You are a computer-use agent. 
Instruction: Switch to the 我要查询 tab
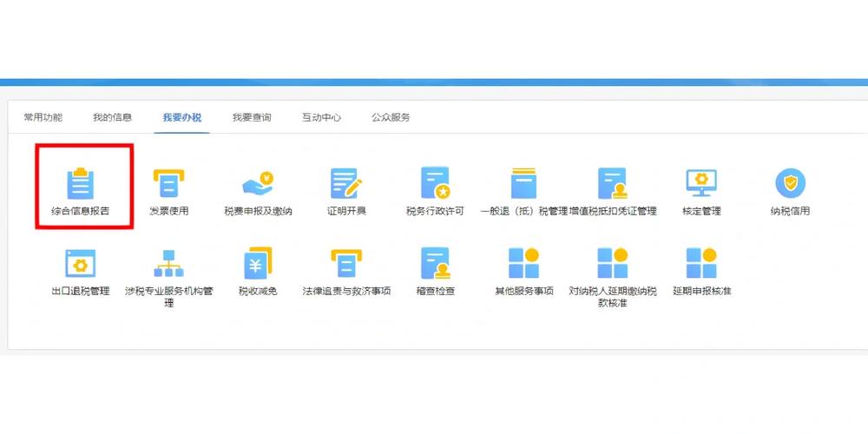[x=252, y=117]
